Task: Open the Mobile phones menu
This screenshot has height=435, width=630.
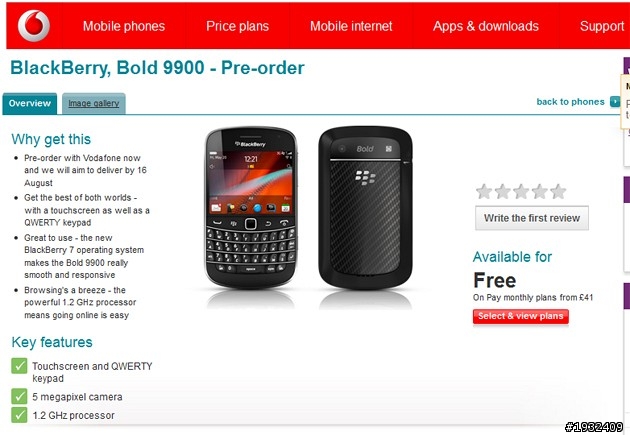Action: [124, 26]
